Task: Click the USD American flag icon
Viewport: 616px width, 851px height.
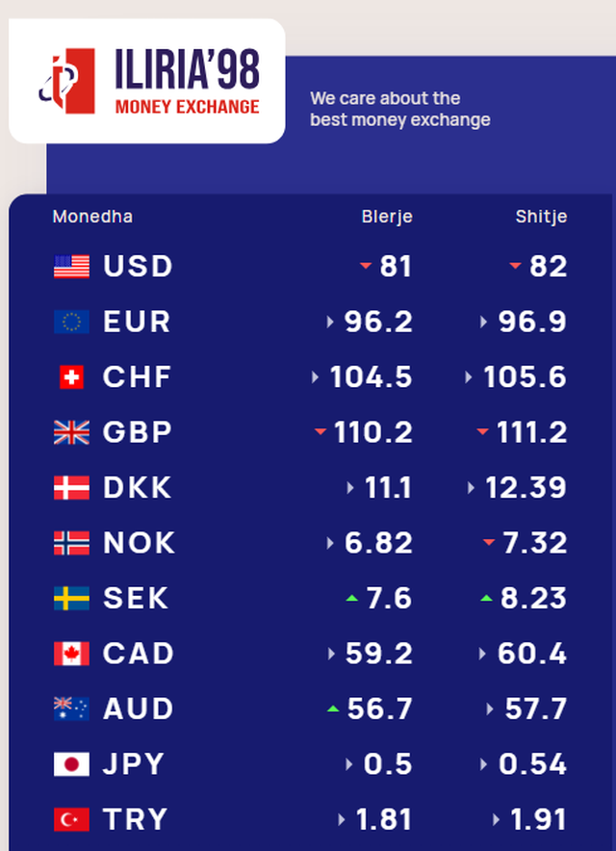Action: click(x=71, y=267)
